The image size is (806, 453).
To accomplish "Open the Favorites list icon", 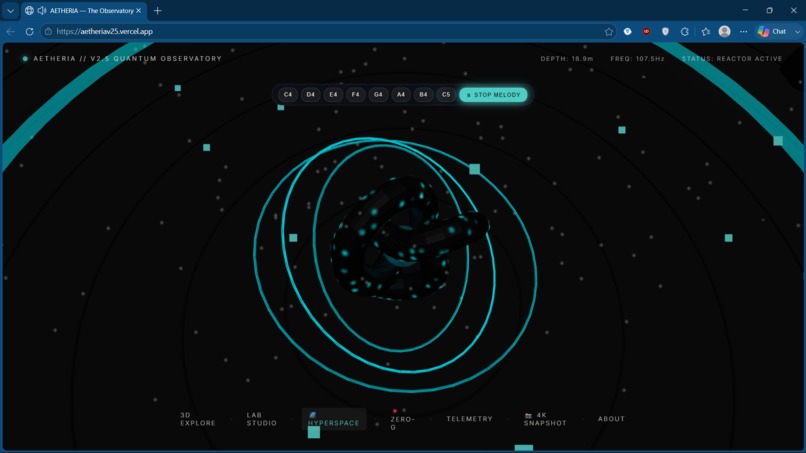I will coord(706,31).
